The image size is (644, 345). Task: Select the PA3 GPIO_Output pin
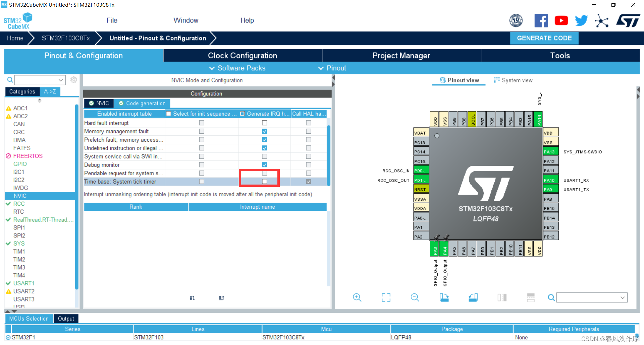[435, 249]
